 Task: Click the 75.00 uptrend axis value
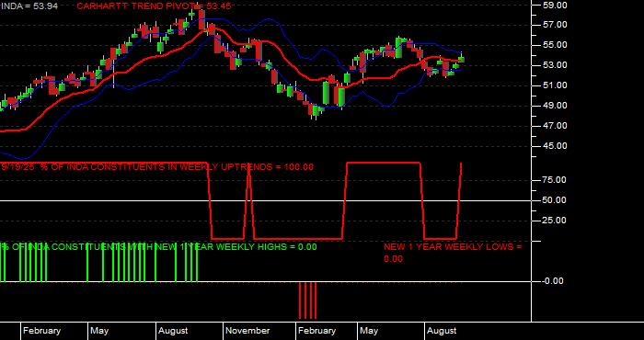tap(555, 180)
